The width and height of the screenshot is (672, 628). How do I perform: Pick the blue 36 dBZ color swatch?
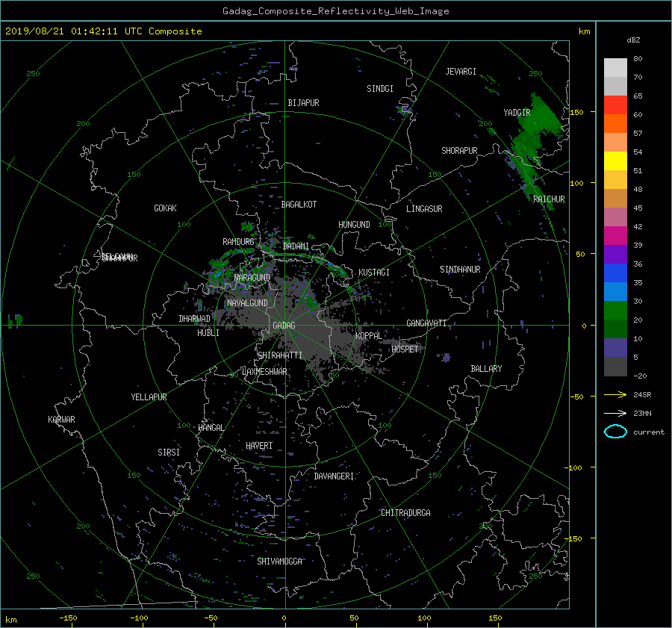(x=615, y=273)
